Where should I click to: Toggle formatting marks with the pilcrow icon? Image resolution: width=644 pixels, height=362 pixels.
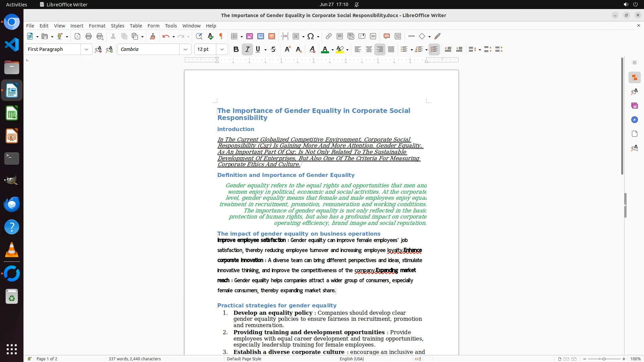coord(221,36)
